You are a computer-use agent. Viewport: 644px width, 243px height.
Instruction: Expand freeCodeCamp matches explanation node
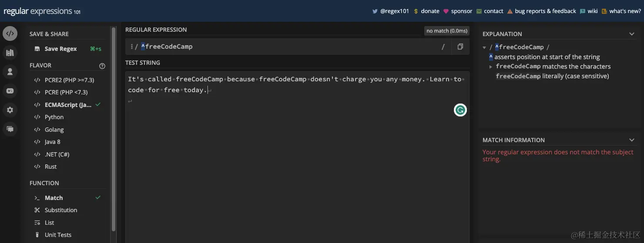[491, 67]
